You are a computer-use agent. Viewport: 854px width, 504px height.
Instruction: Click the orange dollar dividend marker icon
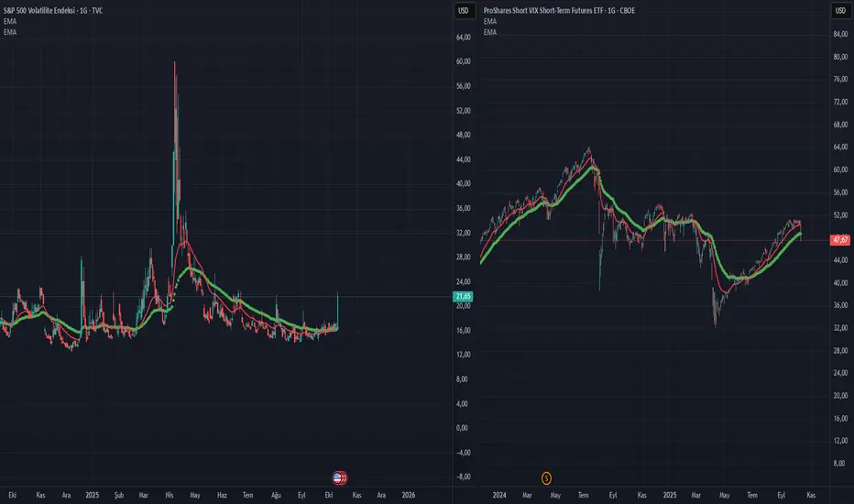point(546,478)
